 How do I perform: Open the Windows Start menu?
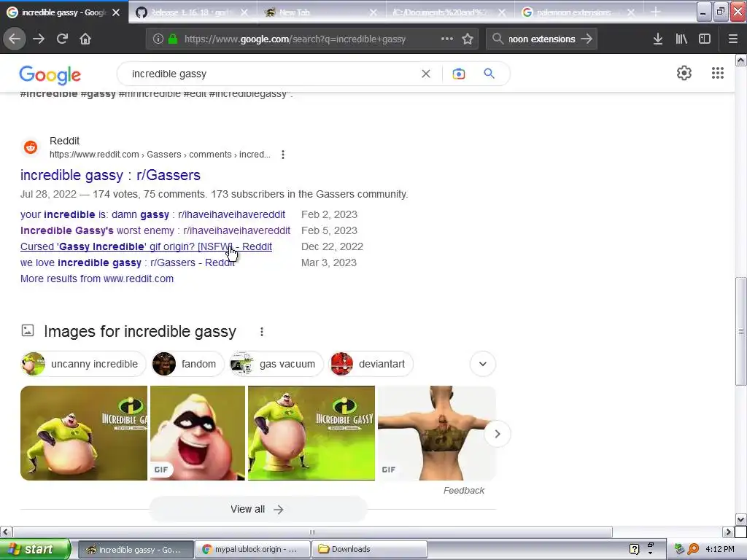tap(35, 550)
